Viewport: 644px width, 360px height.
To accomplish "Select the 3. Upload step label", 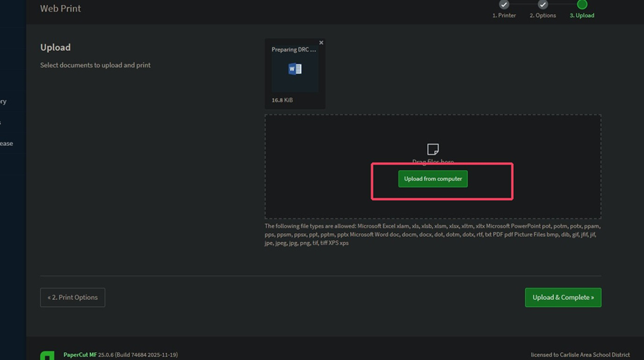I will tap(582, 15).
